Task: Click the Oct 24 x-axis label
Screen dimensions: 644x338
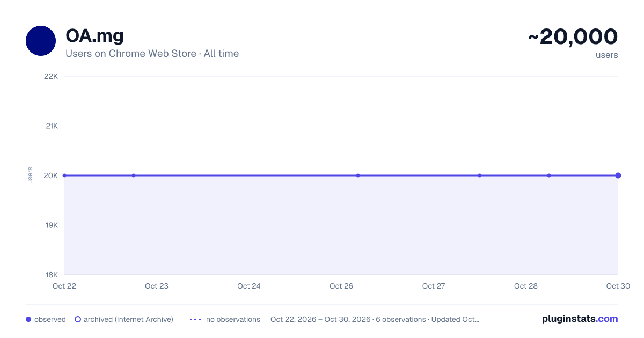Action: (x=249, y=286)
